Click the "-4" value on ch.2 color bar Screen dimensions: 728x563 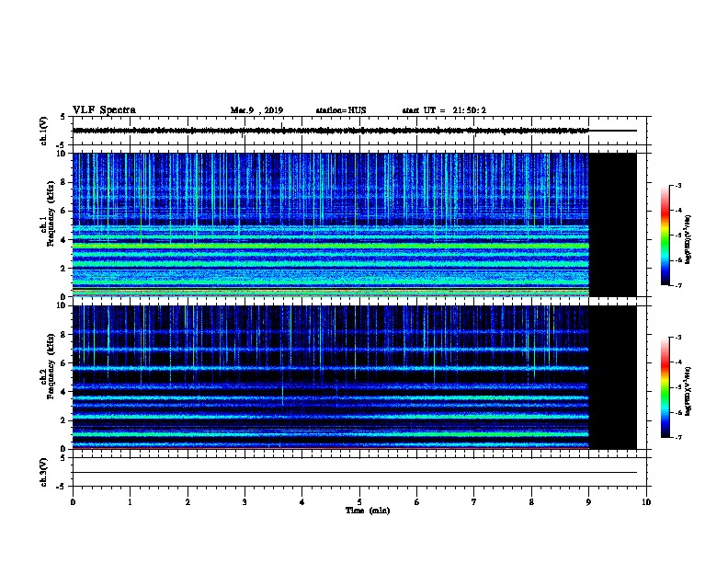[677, 362]
